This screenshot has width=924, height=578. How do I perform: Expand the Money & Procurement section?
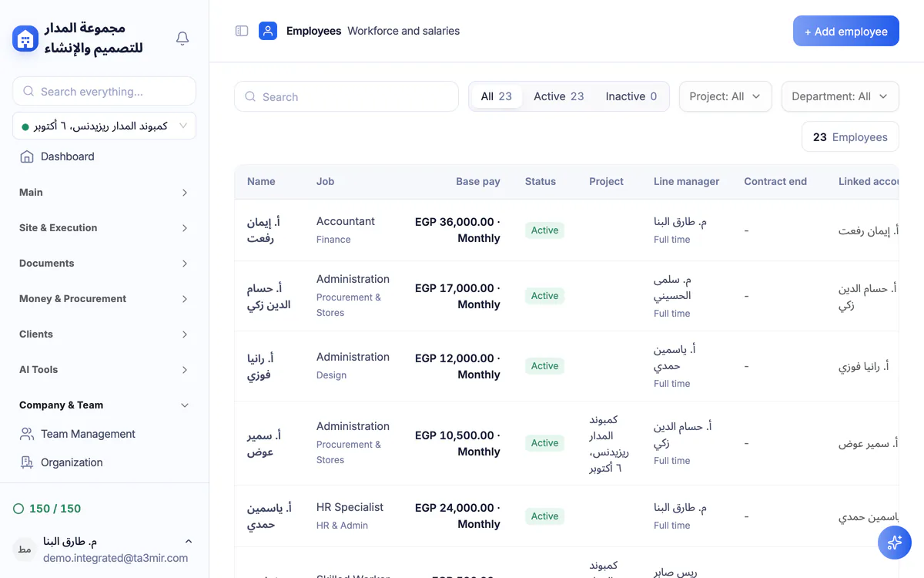pos(104,299)
